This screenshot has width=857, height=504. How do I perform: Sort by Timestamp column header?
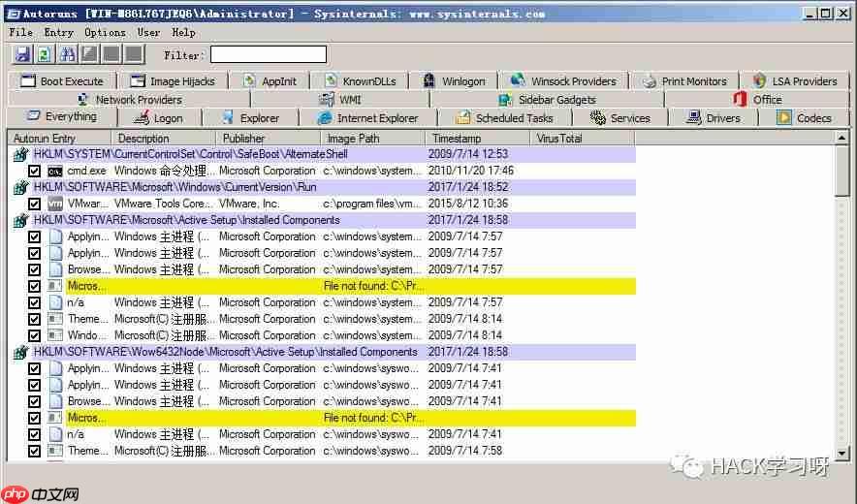[x=478, y=139]
